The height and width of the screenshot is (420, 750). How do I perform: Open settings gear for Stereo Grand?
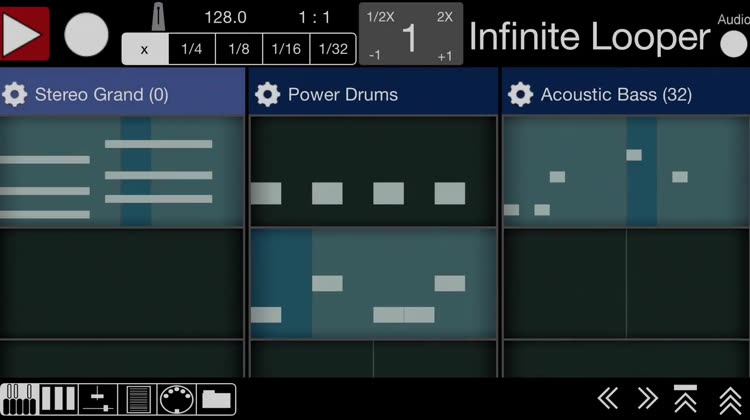click(14, 94)
